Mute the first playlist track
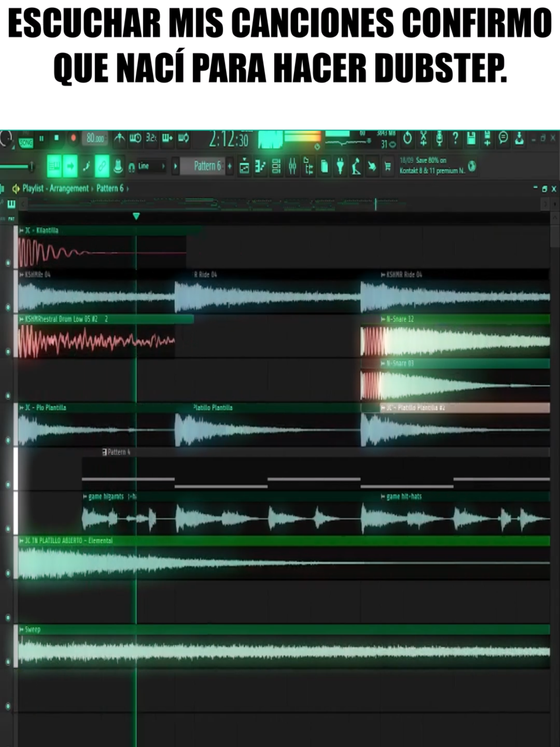This screenshot has height=747, width=560. [x=8, y=263]
